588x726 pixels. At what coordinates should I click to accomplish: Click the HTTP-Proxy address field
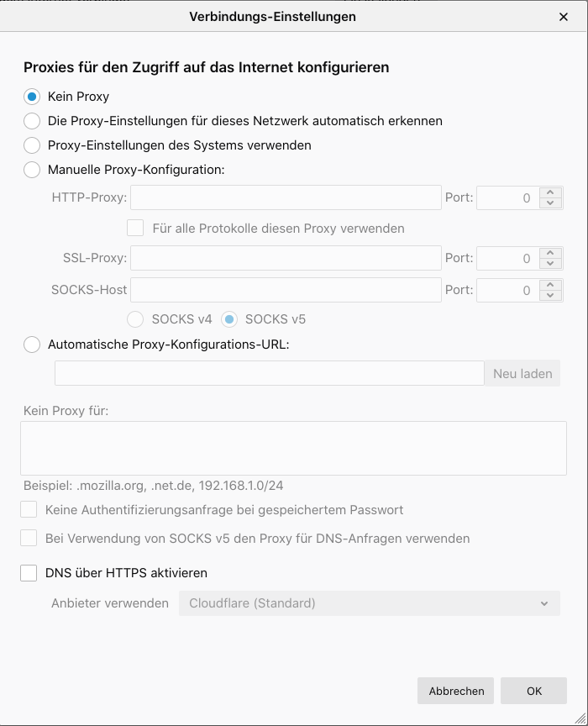tap(286, 198)
